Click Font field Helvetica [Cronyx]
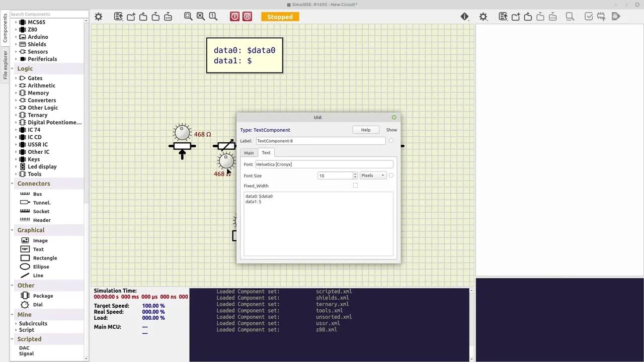 [x=324, y=164]
